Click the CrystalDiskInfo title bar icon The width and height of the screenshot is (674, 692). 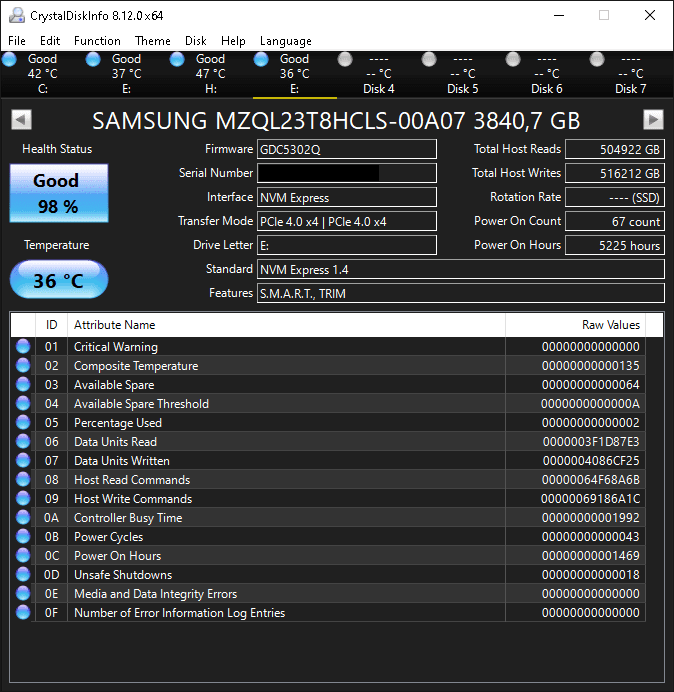coord(17,15)
